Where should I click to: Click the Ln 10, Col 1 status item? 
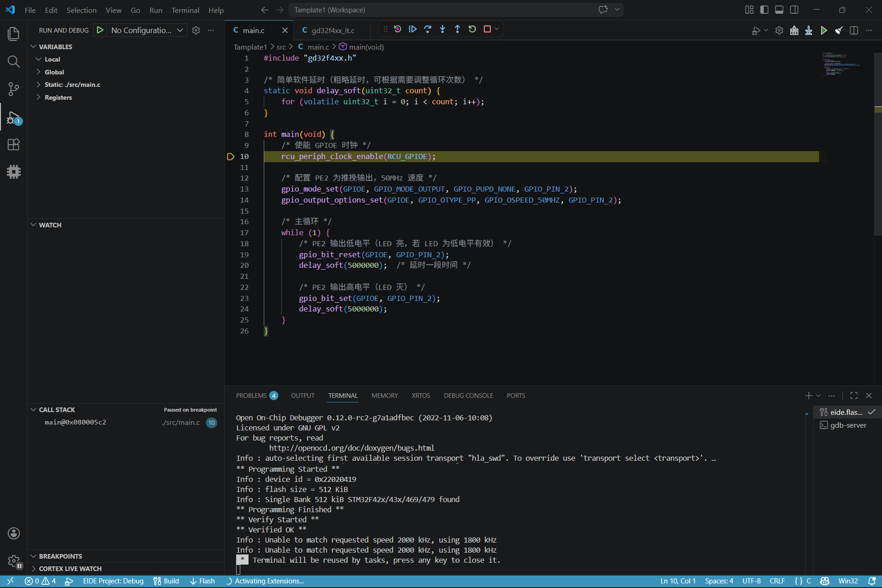coord(678,581)
